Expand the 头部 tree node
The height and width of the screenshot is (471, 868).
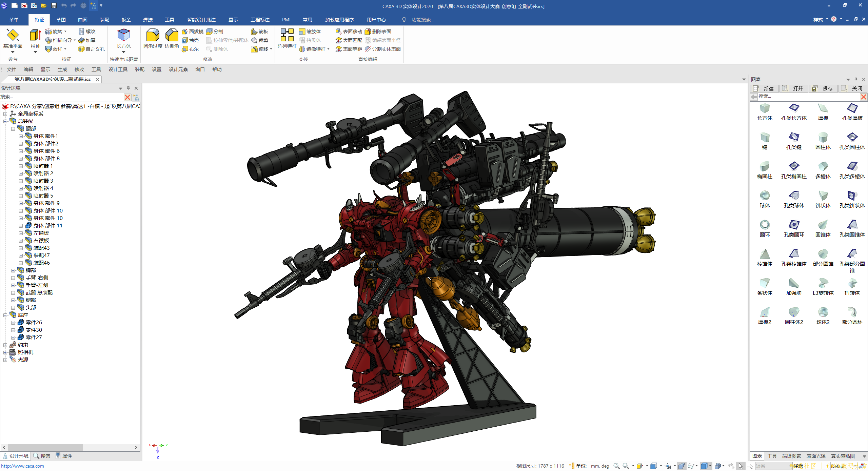coord(13,308)
